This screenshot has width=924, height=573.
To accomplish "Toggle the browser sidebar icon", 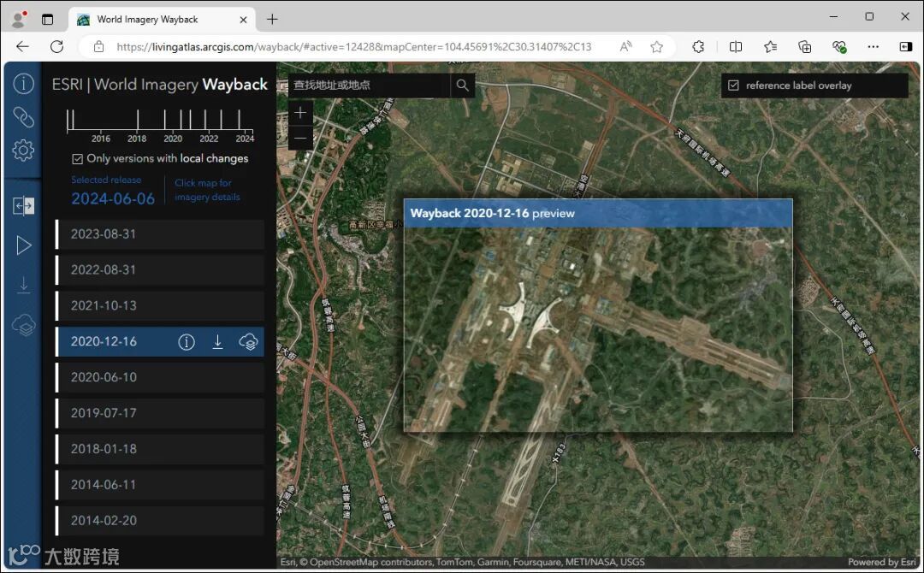I will 906,46.
